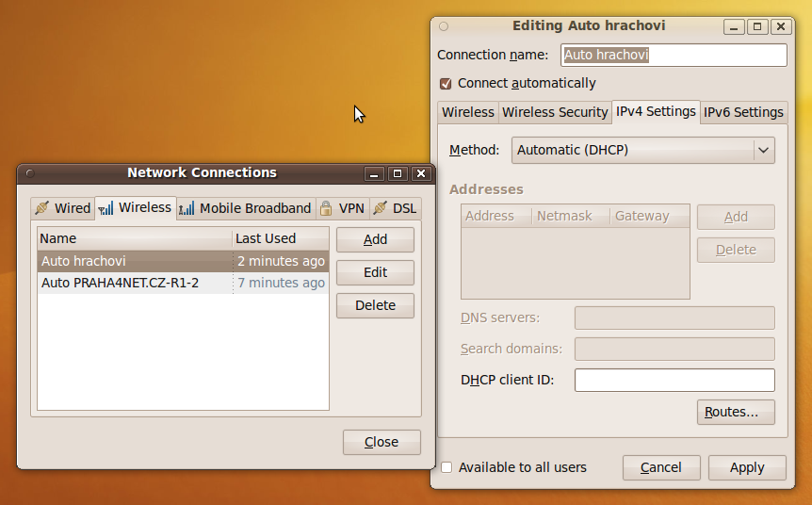Click the DSL tab plug icon
This screenshot has width=812, height=505.
[379, 208]
